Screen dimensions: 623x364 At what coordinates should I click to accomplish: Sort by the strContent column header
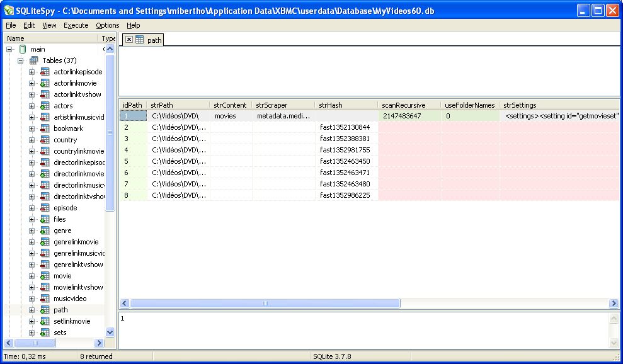pyautogui.click(x=231, y=105)
